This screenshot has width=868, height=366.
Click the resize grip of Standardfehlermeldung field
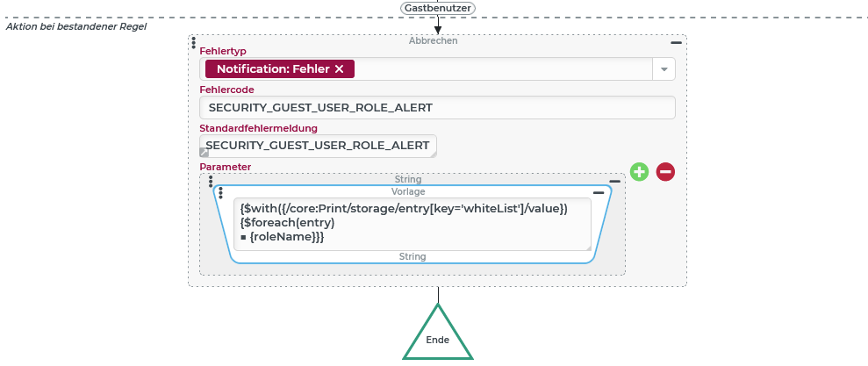click(433, 154)
